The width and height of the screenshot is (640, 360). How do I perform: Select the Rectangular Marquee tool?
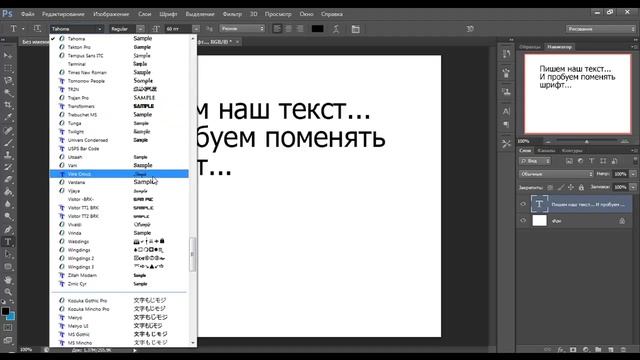[8, 68]
